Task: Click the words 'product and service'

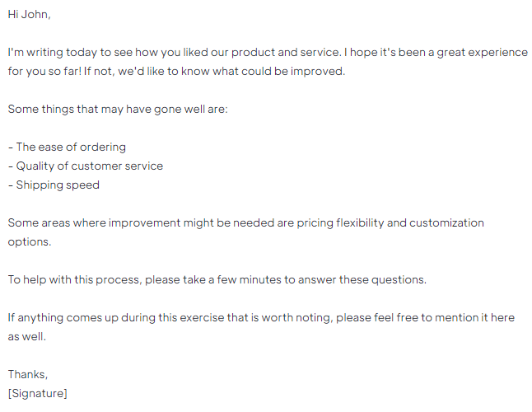Action: click(285, 52)
